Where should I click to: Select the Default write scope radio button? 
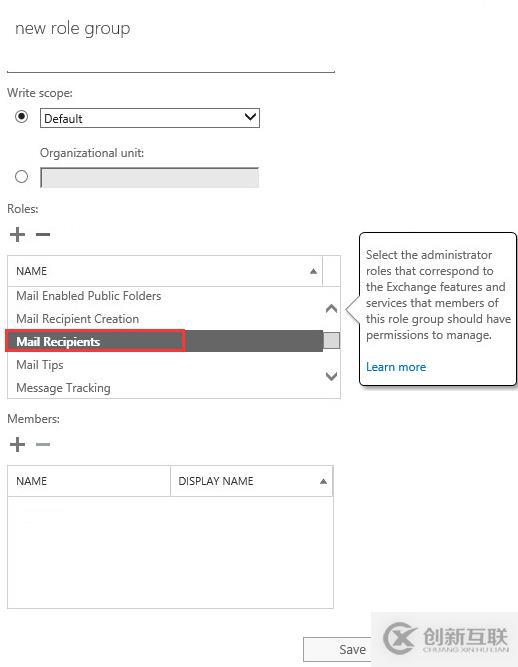pyautogui.click(x=21, y=116)
